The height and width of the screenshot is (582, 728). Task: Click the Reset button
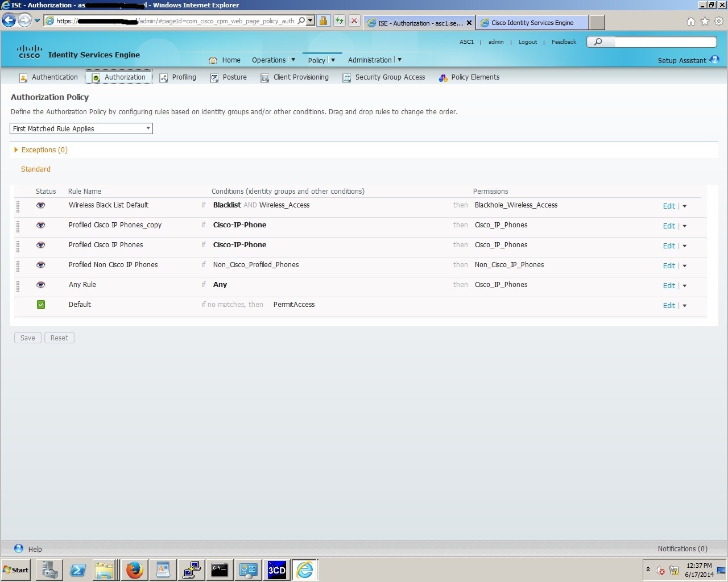59,338
